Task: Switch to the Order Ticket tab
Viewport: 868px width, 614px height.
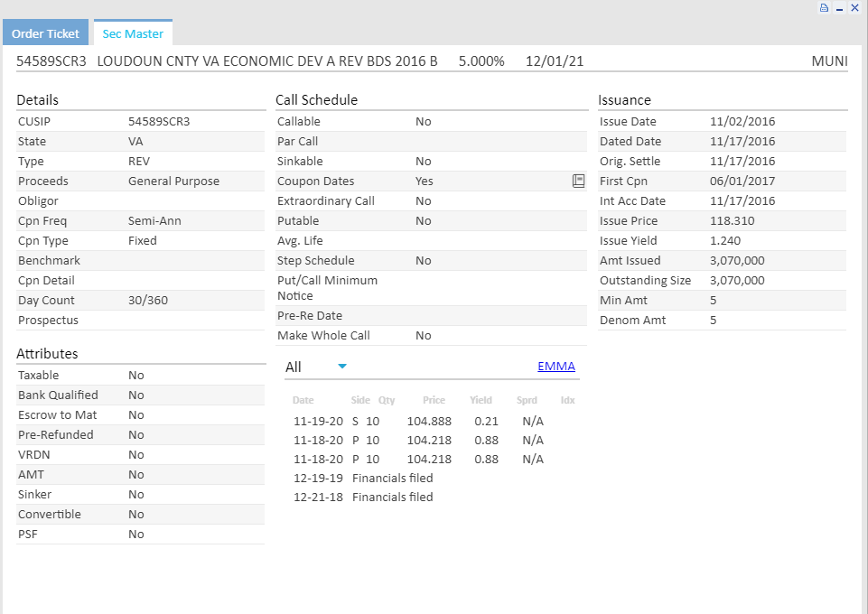Action: click(45, 33)
